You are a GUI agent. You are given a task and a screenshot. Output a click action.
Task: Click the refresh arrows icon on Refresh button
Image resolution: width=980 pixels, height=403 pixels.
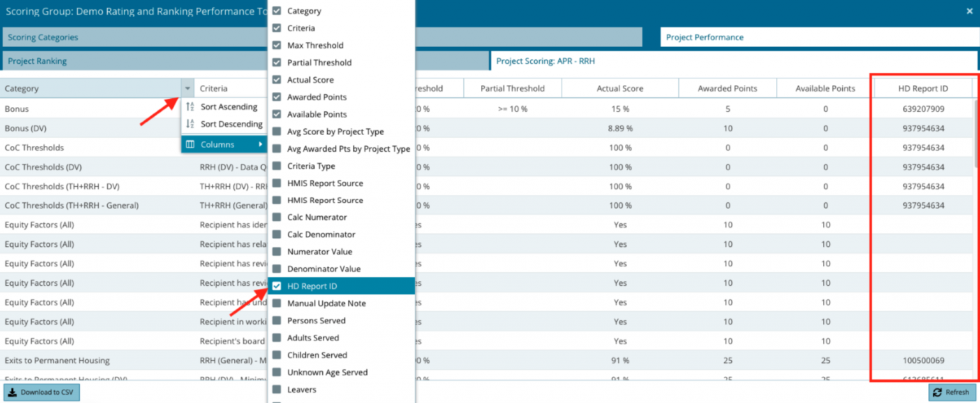(936, 392)
